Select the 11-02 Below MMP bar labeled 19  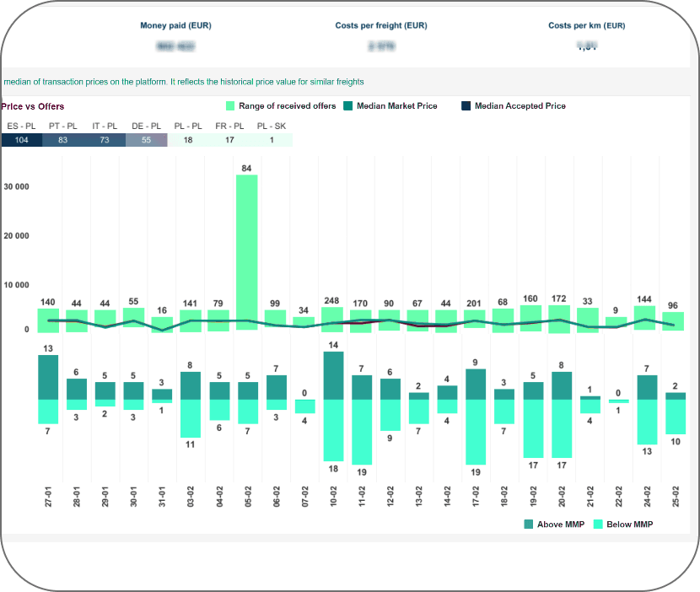tap(362, 432)
